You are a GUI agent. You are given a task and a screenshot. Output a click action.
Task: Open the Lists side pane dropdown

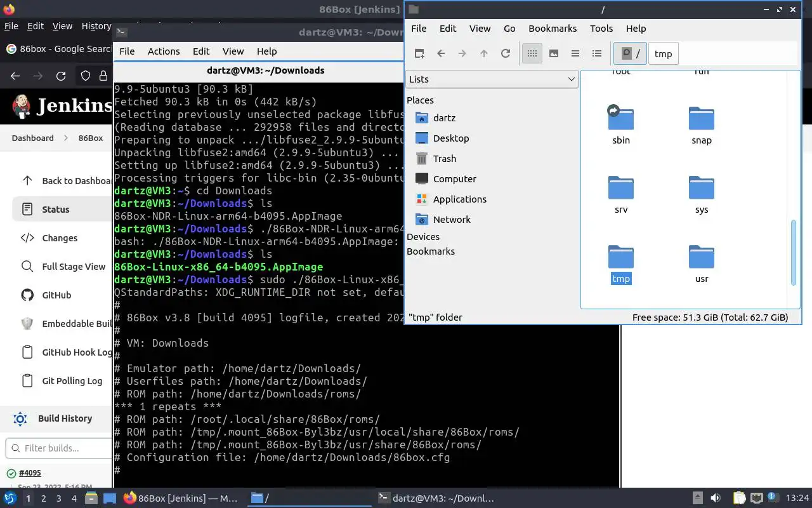coord(491,79)
